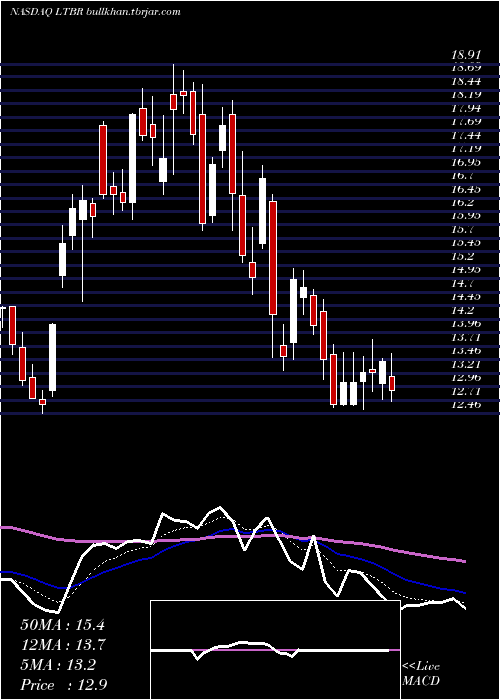Click the 17.19 price axis label
This screenshot has height=700, width=500.
(x=467, y=149)
